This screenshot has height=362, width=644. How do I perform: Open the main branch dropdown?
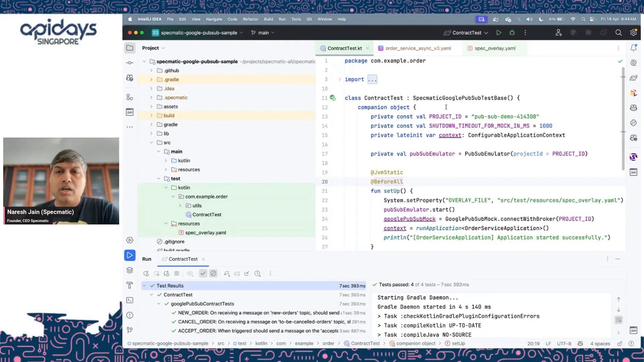click(263, 33)
